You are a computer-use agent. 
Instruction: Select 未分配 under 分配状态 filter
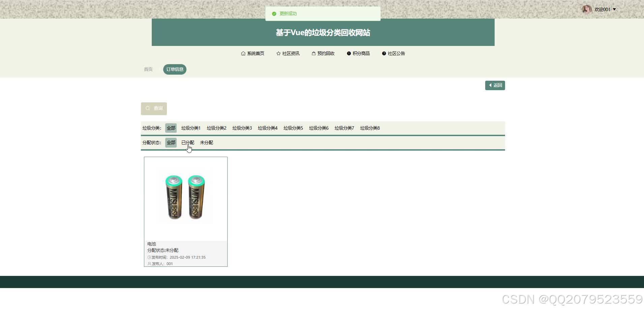click(206, 142)
